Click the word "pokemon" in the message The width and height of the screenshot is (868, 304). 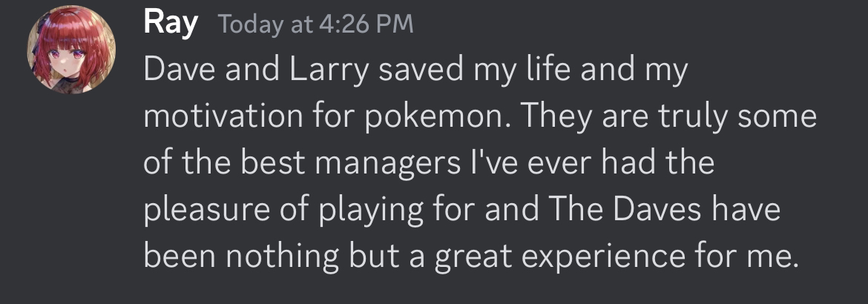[435, 117]
